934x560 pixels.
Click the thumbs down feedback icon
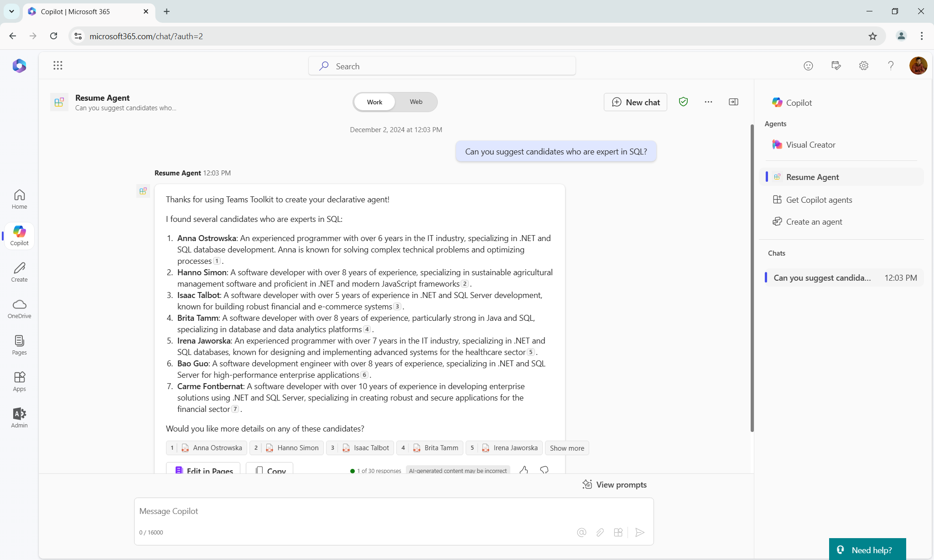pyautogui.click(x=544, y=470)
